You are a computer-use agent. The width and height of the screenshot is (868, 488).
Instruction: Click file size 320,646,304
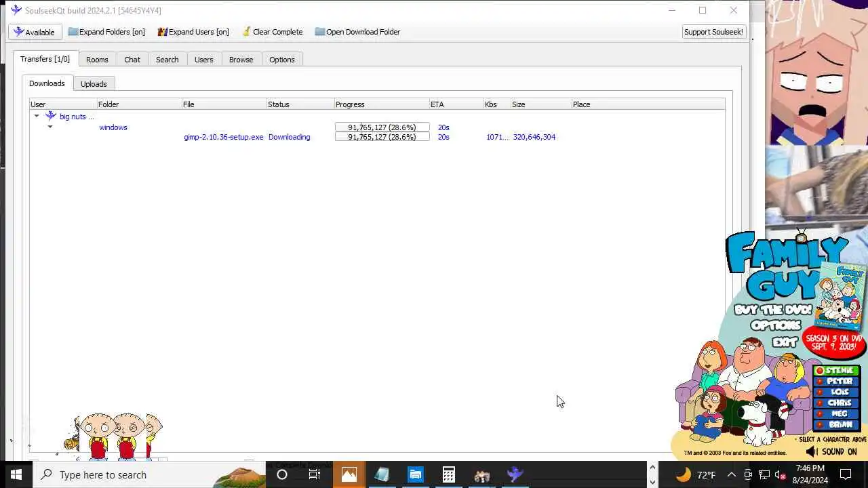click(534, 137)
